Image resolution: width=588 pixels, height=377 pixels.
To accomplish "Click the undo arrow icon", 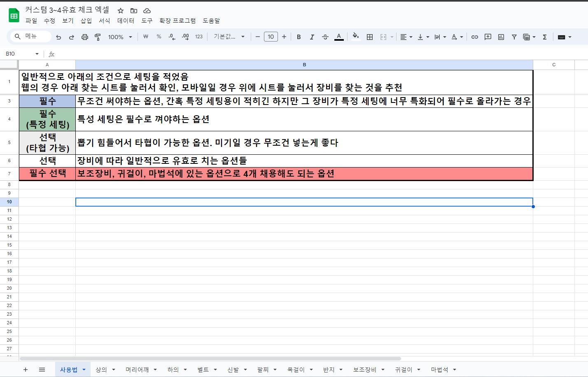I will (x=58, y=37).
